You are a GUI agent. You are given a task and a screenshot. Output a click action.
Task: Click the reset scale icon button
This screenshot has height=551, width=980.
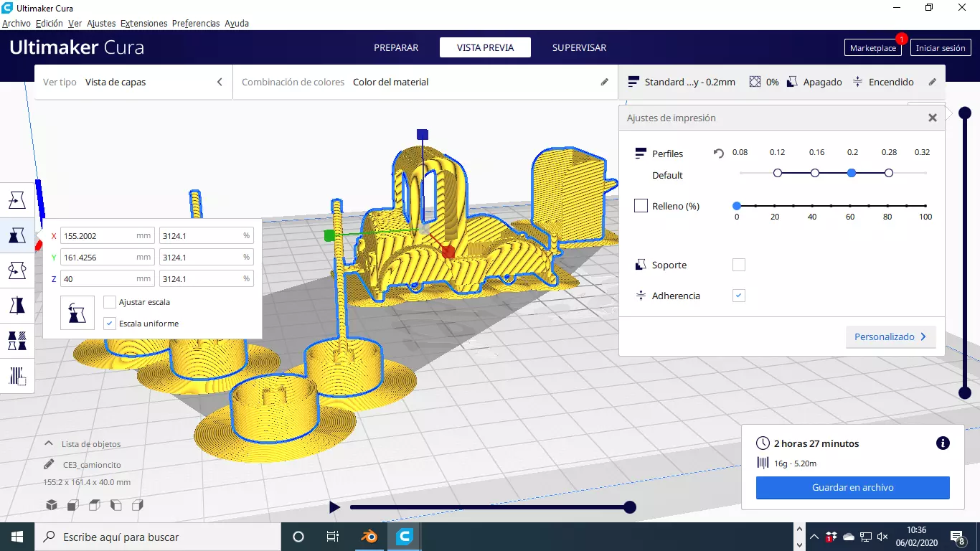click(77, 313)
